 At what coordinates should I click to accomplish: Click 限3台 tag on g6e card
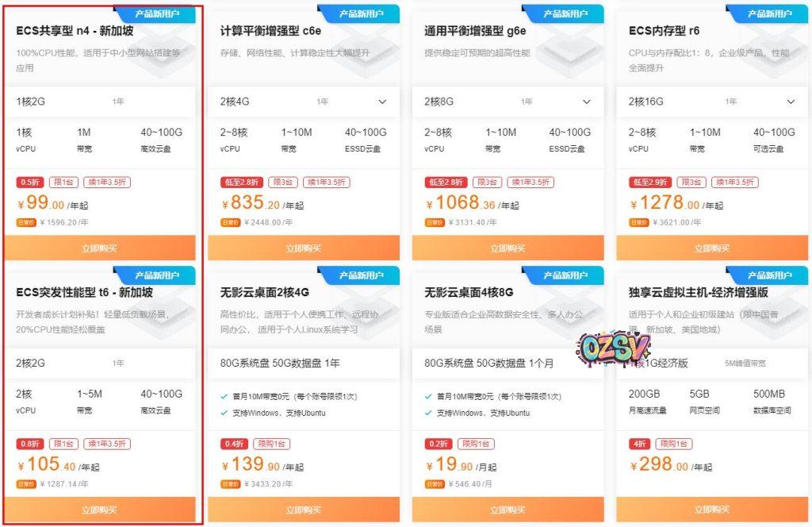point(488,182)
